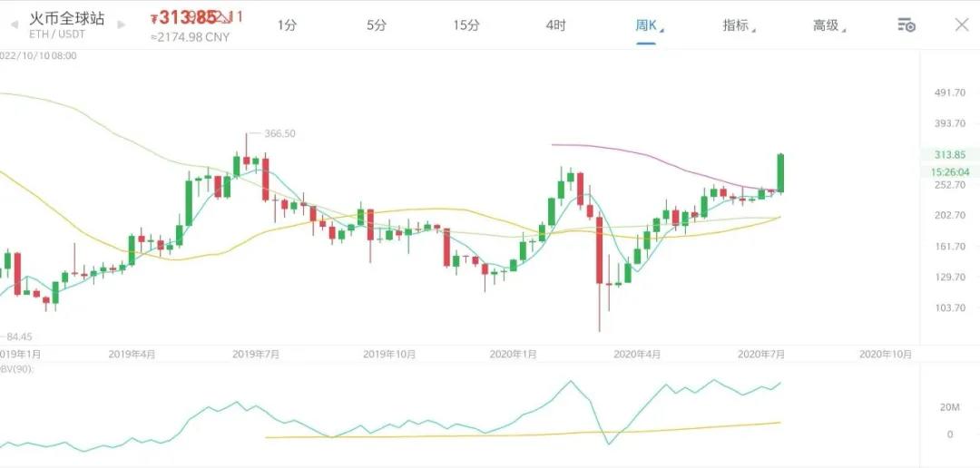Switch to next trading pair arrow

[x=121, y=24]
